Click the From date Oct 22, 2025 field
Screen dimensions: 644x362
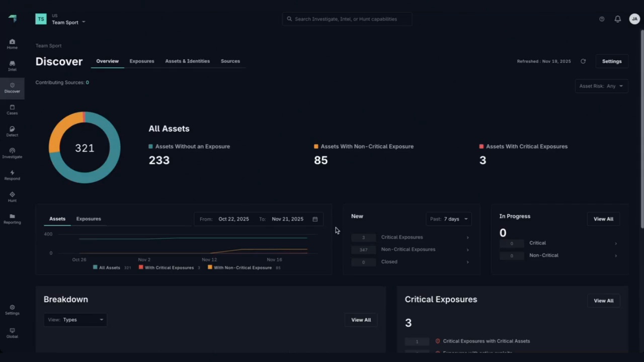(233, 219)
